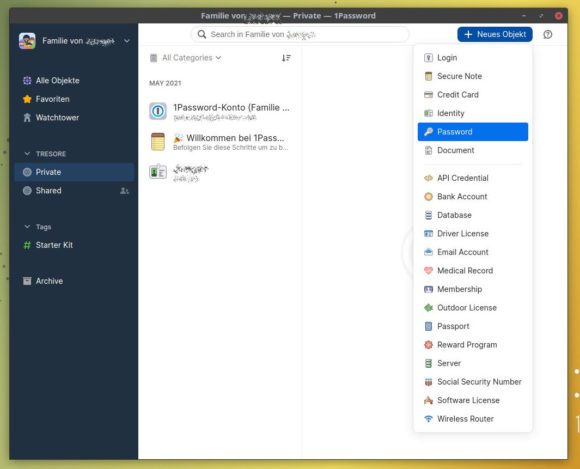Click the Secure Note notepad icon

(x=428, y=76)
